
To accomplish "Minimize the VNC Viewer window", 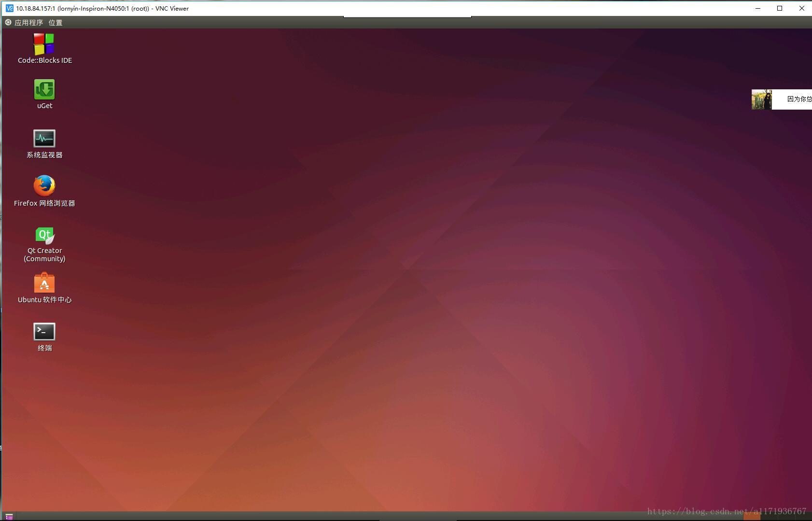I will (758, 8).
